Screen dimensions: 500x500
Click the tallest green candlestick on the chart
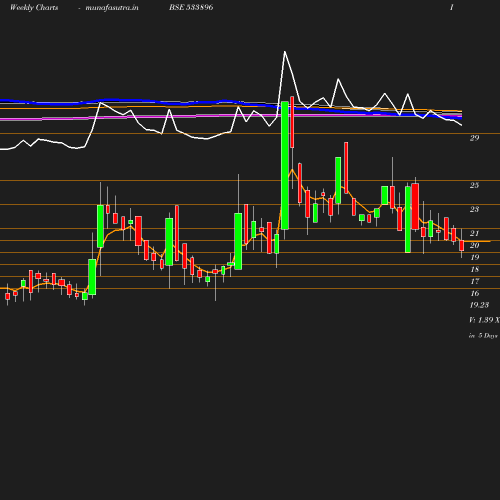[x=285, y=165]
